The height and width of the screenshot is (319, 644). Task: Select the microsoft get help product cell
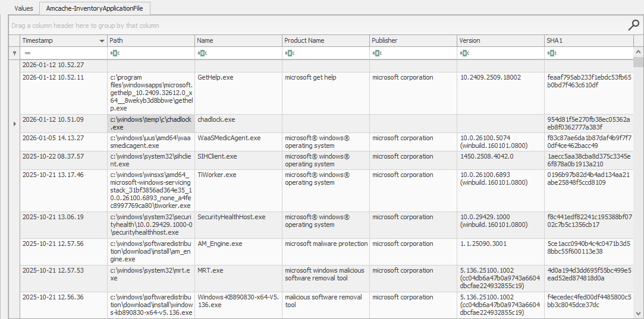pyautogui.click(x=326, y=93)
